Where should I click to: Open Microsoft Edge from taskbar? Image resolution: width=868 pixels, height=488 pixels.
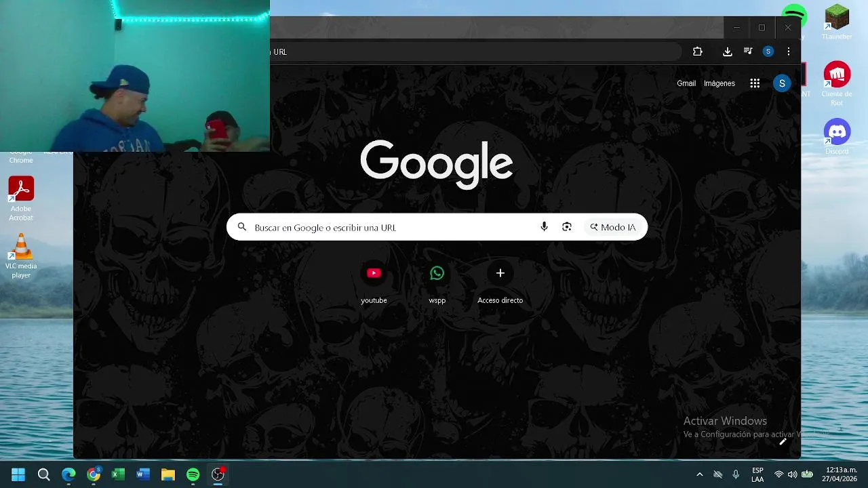[68, 474]
